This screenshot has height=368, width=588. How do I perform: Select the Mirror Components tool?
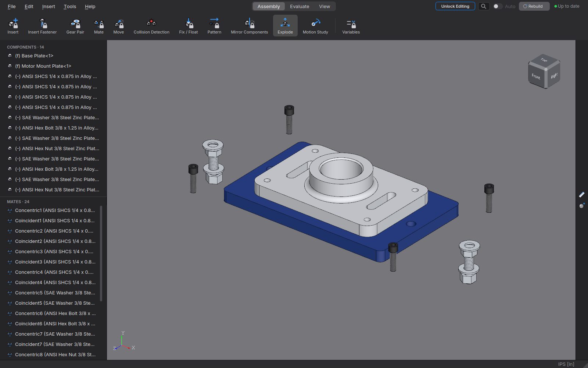point(250,26)
